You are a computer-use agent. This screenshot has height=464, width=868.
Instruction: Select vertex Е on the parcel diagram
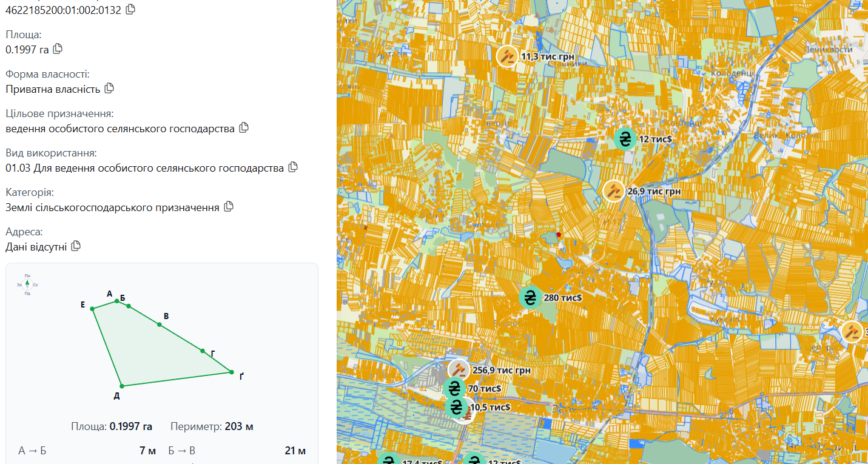[x=93, y=309]
